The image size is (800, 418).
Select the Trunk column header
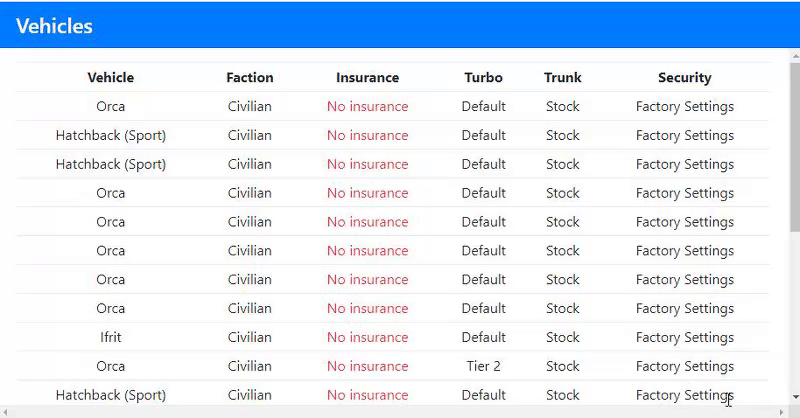coord(562,77)
